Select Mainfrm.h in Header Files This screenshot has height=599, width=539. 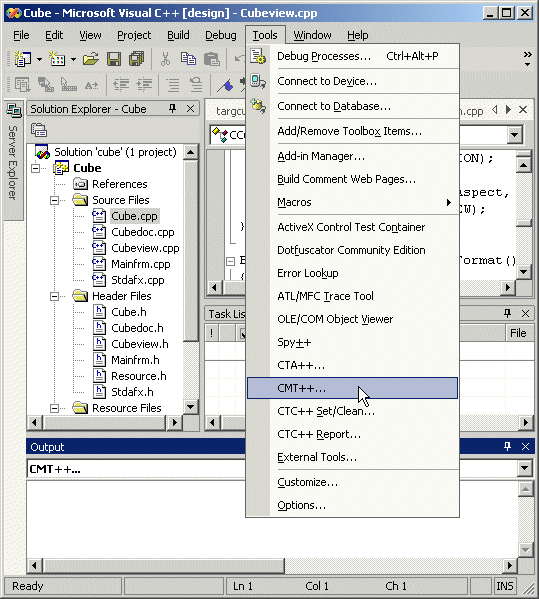click(x=135, y=360)
